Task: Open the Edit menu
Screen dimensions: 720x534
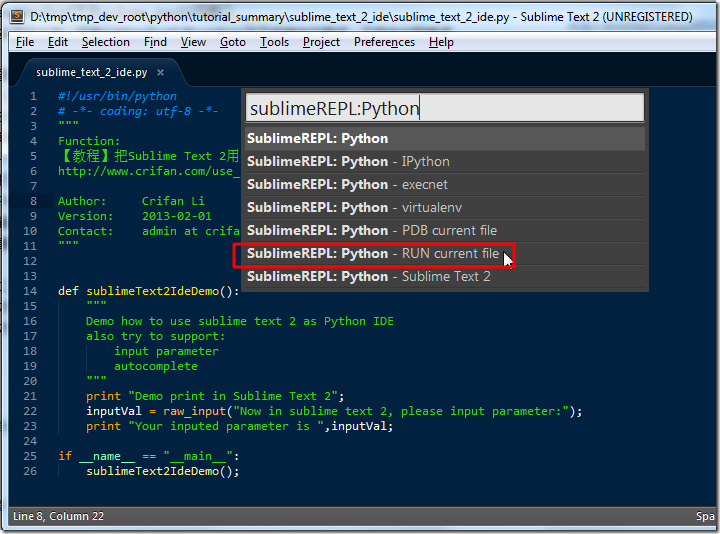Action: [x=58, y=42]
